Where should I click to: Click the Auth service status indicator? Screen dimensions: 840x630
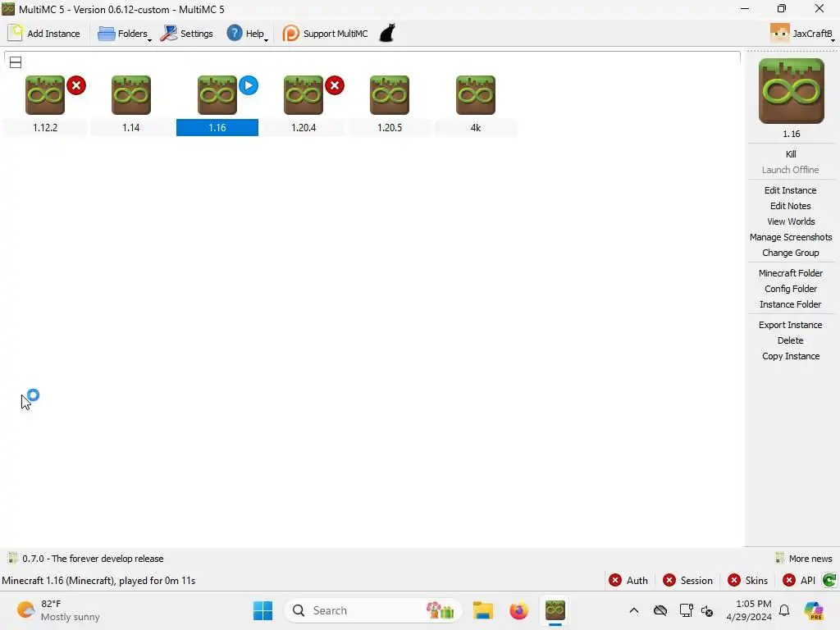628,580
